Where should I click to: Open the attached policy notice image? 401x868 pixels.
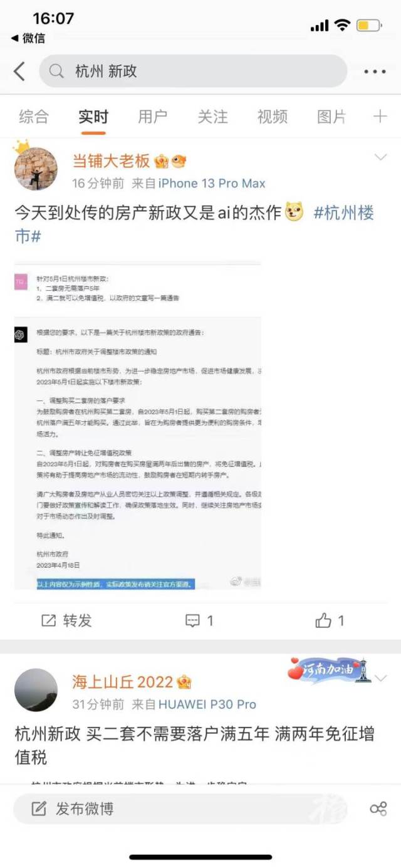[138, 426]
